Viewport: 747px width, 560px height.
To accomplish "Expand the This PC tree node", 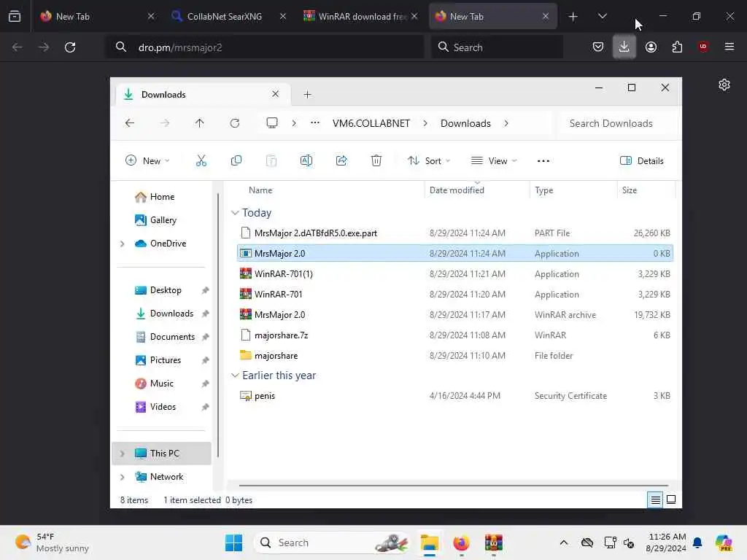I will point(122,454).
